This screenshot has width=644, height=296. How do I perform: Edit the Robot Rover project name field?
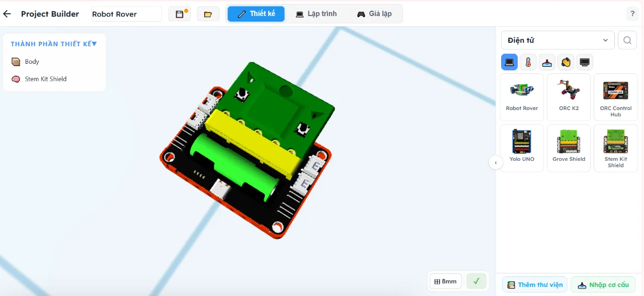(127, 14)
